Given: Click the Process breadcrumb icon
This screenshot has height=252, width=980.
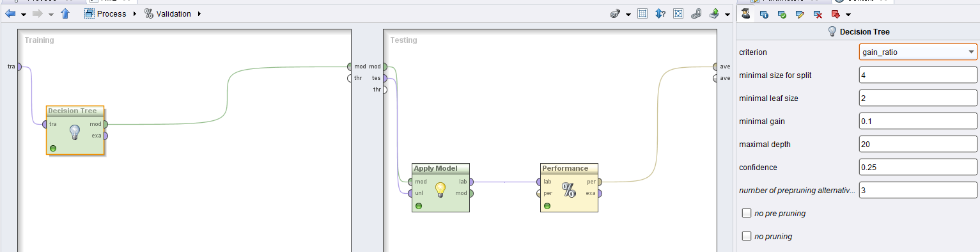Looking at the screenshot, I should coord(89,13).
